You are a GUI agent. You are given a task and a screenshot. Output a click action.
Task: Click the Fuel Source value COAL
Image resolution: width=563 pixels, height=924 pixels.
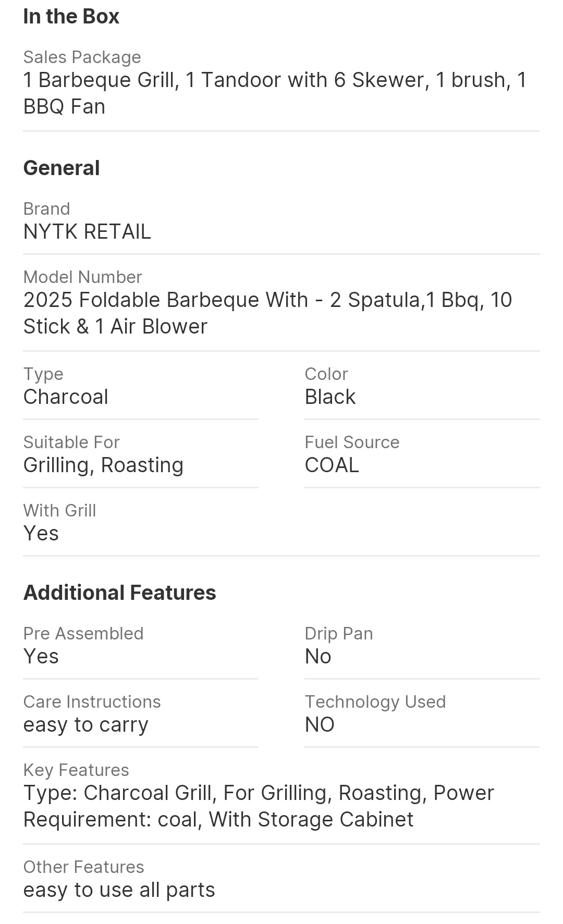332,465
